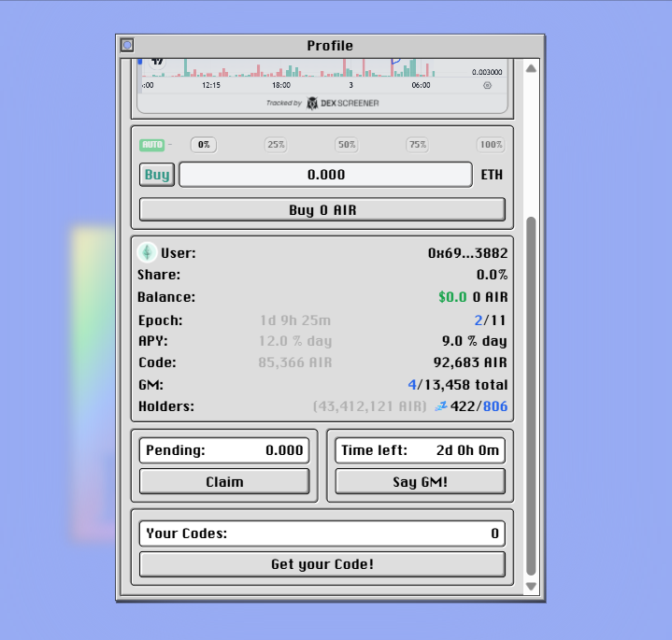Image resolution: width=672 pixels, height=640 pixels.
Task: Click the DEX Screener owl logo
Action: (x=312, y=103)
